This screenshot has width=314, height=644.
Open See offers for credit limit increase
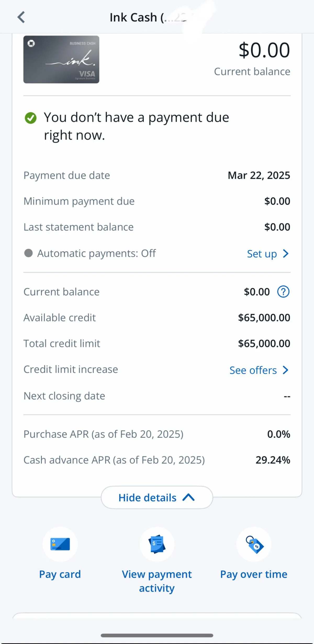click(x=253, y=370)
